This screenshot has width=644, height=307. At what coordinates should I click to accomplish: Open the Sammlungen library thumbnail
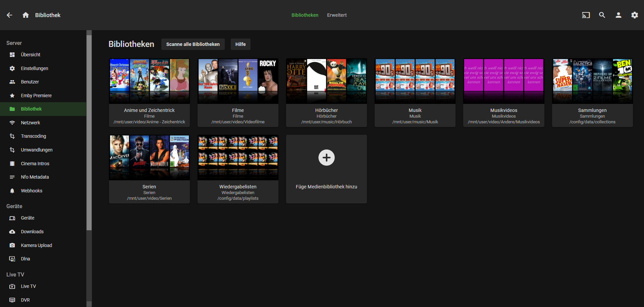coord(592,81)
